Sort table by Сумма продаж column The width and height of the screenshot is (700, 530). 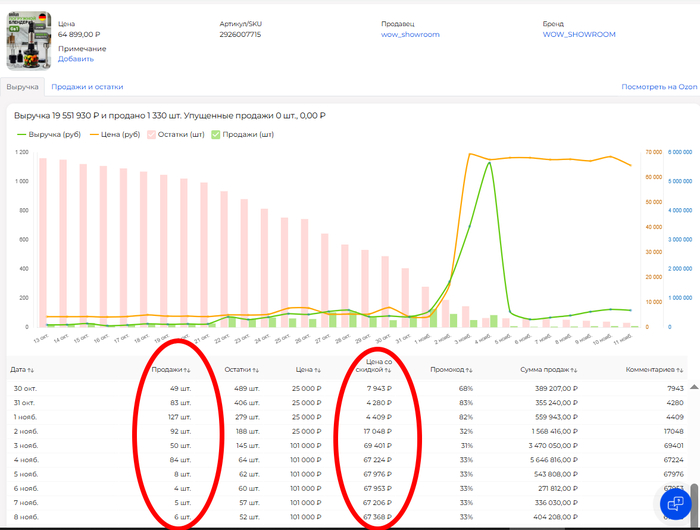coord(547,369)
